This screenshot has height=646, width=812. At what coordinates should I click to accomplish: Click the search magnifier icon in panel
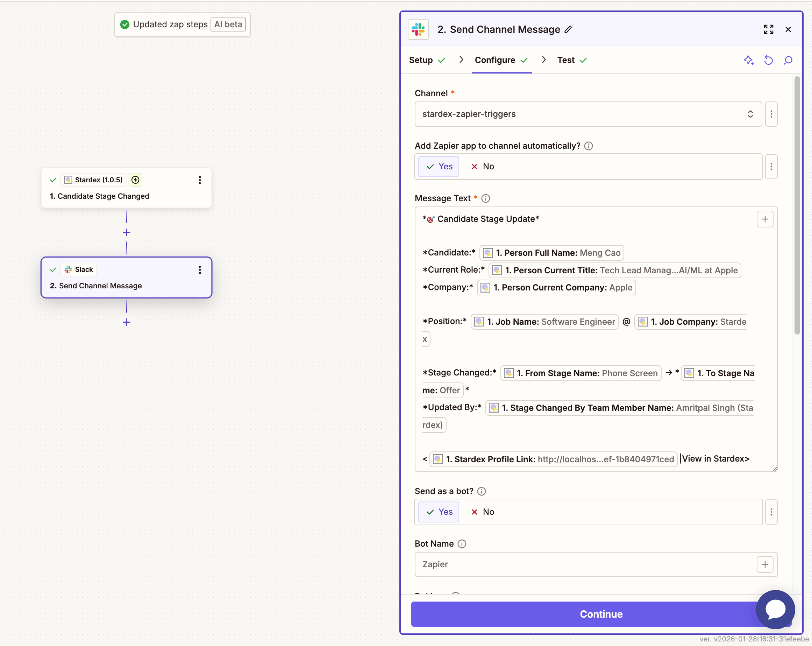(x=788, y=60)
